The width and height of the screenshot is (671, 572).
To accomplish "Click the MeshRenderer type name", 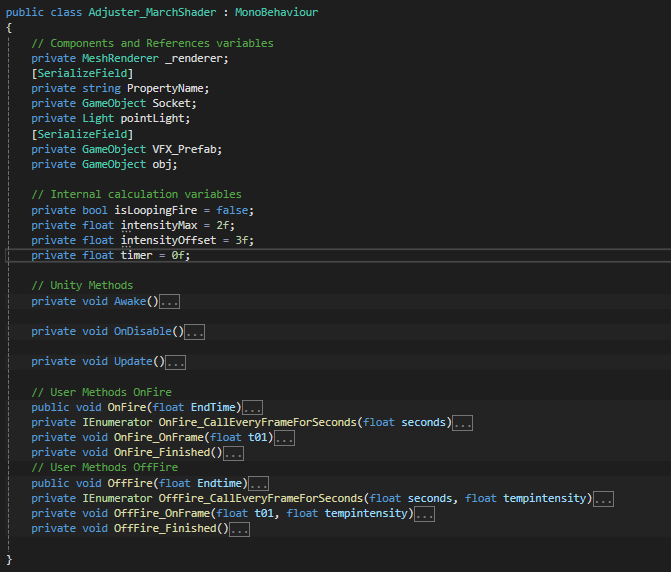I will point(120,58).
